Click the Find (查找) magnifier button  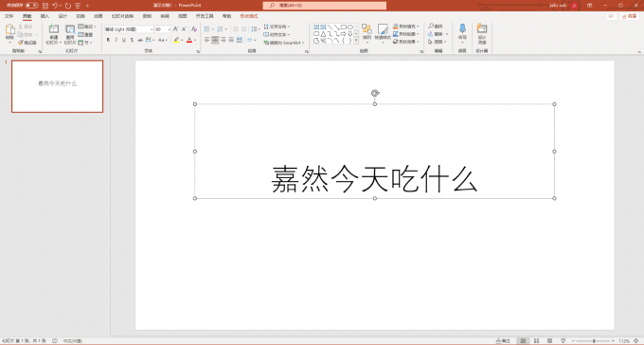point(436,27)
